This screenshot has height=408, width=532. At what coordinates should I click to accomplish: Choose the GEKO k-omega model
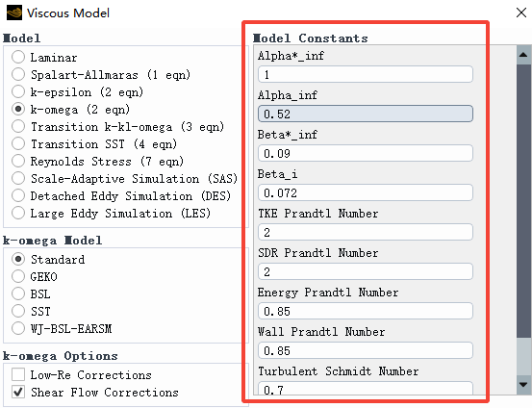(x=18, y=276)
